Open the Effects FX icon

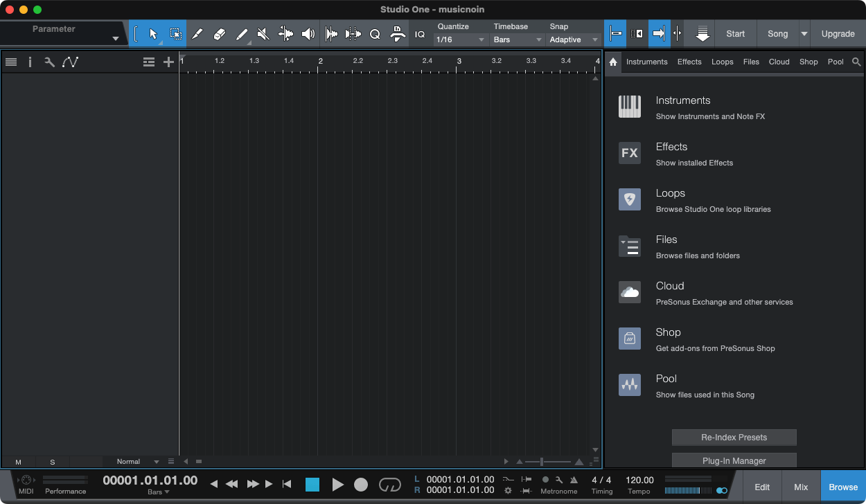(x=630, y=153)
